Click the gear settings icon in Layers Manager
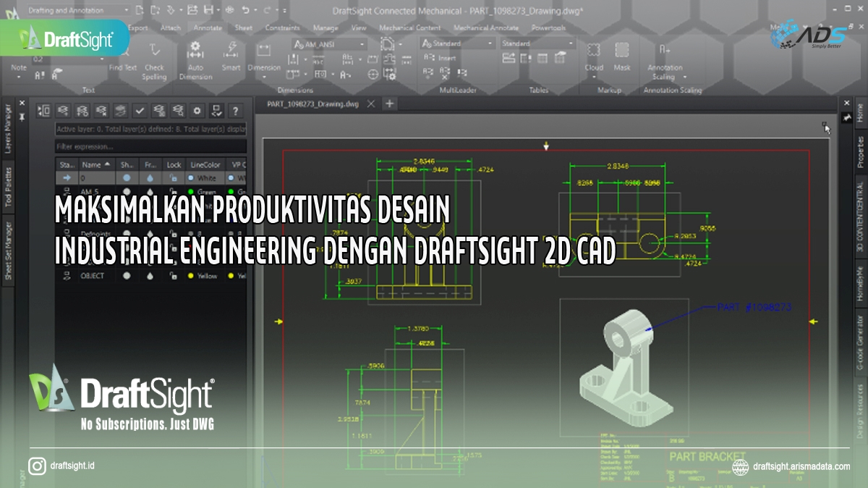This screenshot has height=488, width=868. tap(197, 111)
